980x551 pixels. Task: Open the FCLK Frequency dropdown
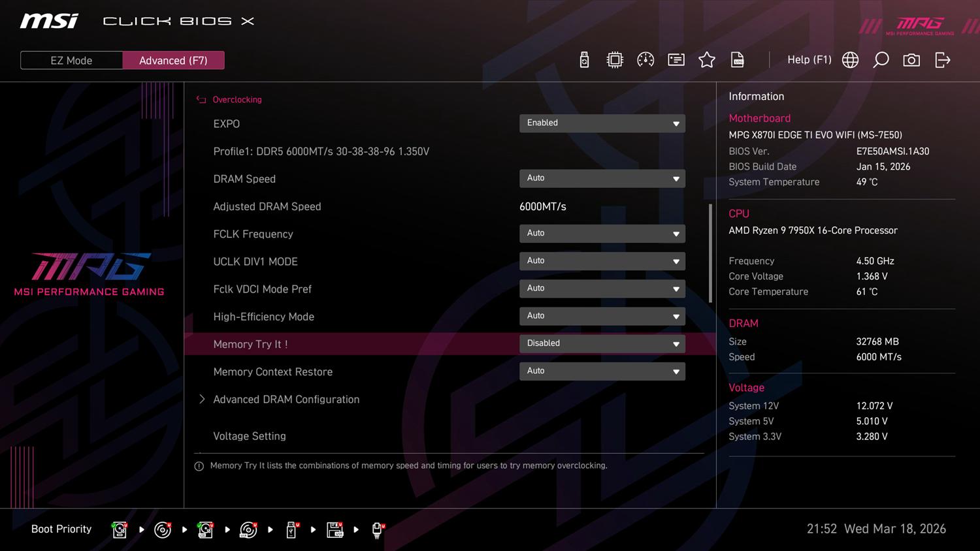click(602, 234)
